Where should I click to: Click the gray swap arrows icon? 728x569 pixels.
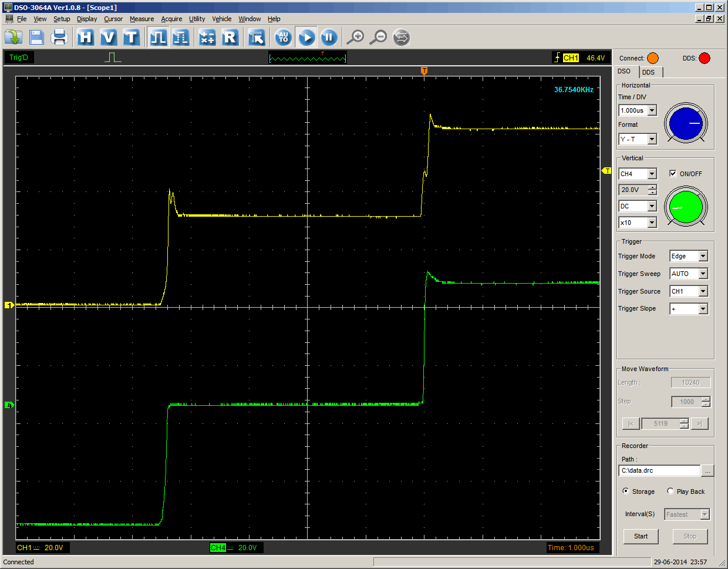(x=401, y=38)
